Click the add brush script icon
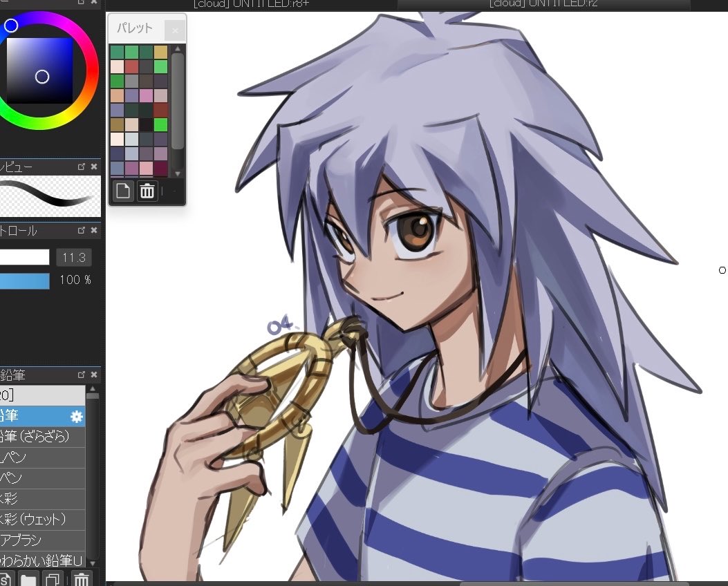728x586 pixels. coord(5,580)
